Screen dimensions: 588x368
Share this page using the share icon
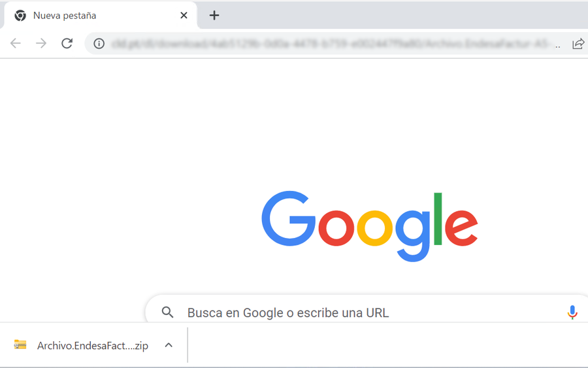(578, 44)
